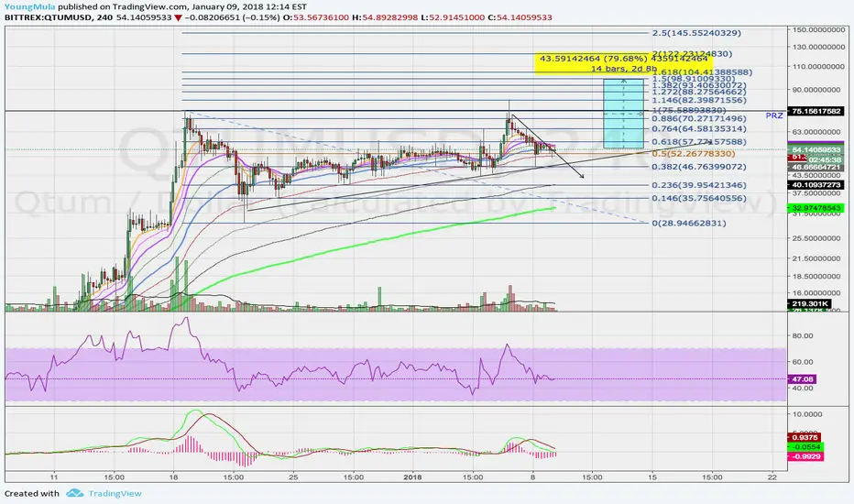Click the yellow 43.59142464 (79.68%) measurement box
Screen dimensions: 854x504
click(624, 63)
